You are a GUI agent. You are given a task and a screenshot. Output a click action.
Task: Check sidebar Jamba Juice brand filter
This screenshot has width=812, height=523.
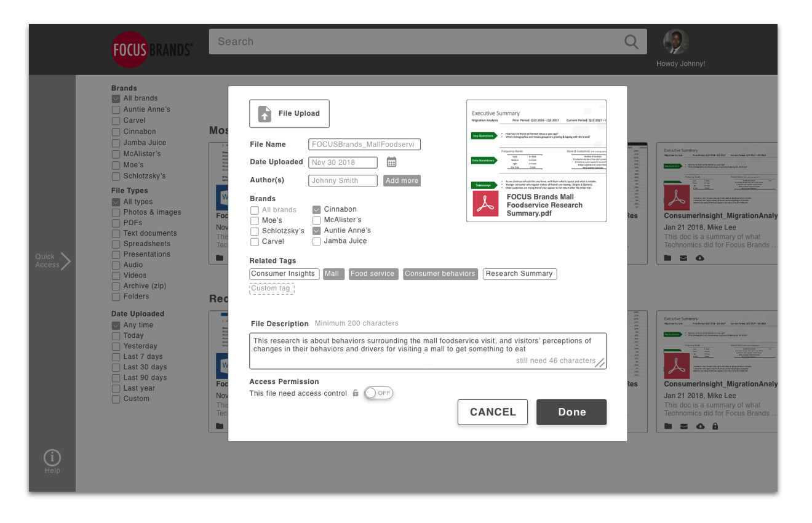116,143
